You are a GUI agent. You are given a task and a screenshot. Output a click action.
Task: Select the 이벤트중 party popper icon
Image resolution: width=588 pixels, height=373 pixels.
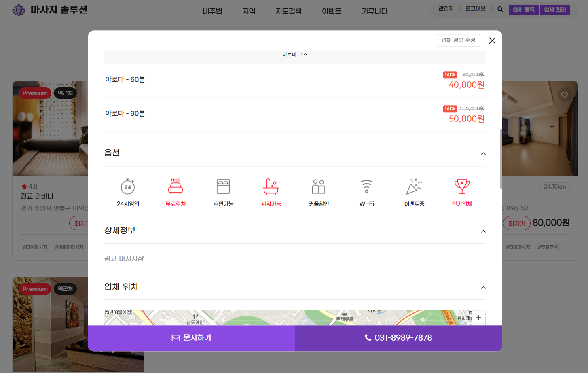(414, 186)
